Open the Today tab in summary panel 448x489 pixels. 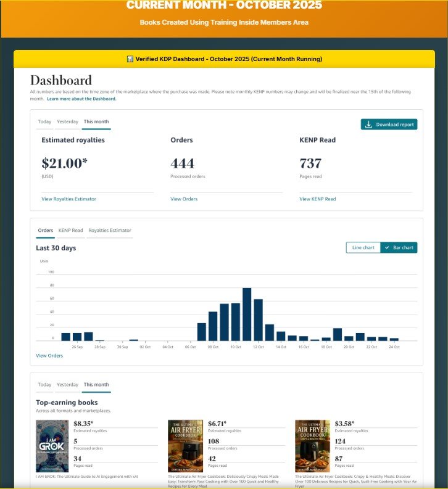(44, 121)
